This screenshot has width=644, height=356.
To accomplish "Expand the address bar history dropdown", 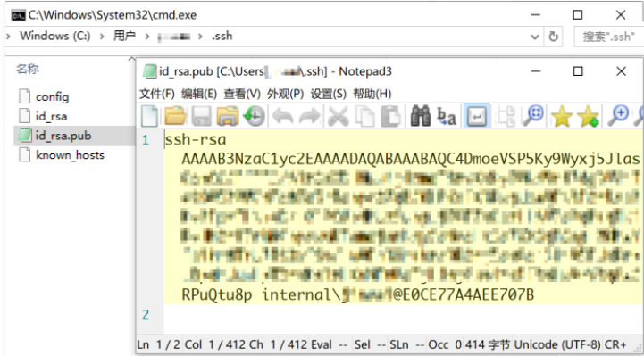I will [x=535, y=37].
